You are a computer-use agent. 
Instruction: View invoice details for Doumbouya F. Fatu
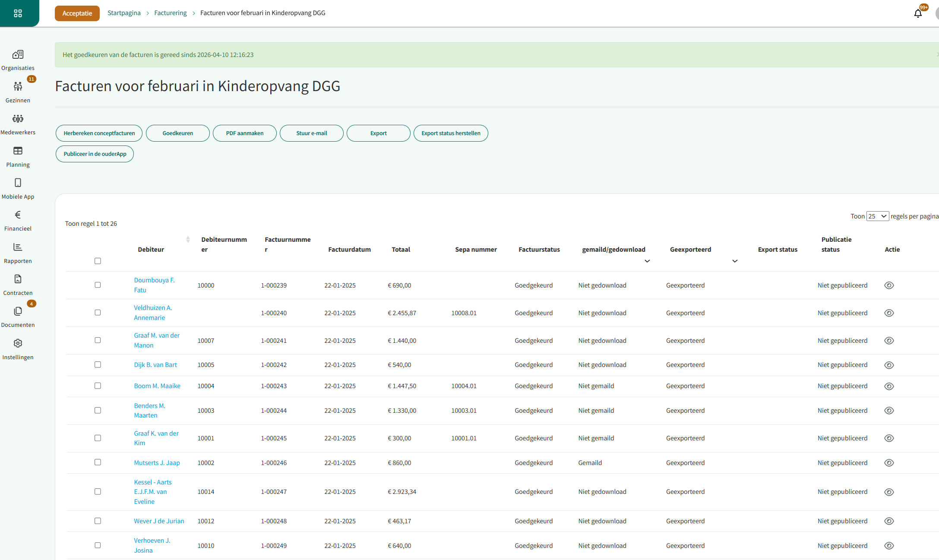(888, 285)
